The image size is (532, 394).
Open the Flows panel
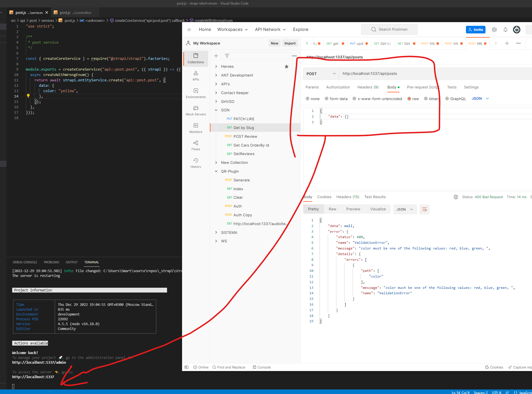coord(196,145)
